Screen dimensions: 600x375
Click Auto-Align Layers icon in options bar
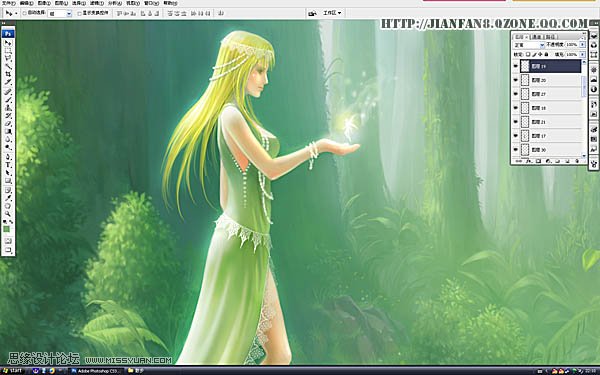point(221,13)
